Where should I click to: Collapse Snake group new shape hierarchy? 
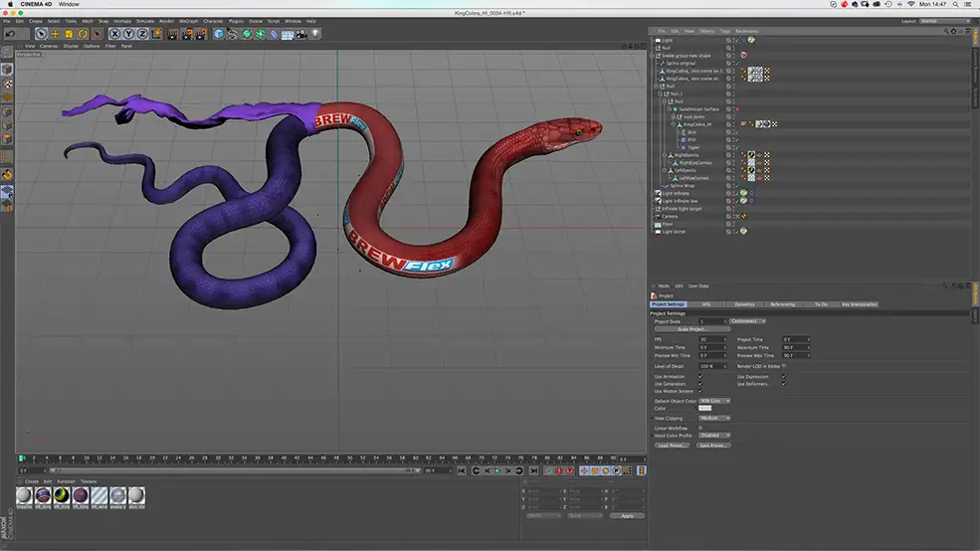pyautogui.click(x=653, y=56)
